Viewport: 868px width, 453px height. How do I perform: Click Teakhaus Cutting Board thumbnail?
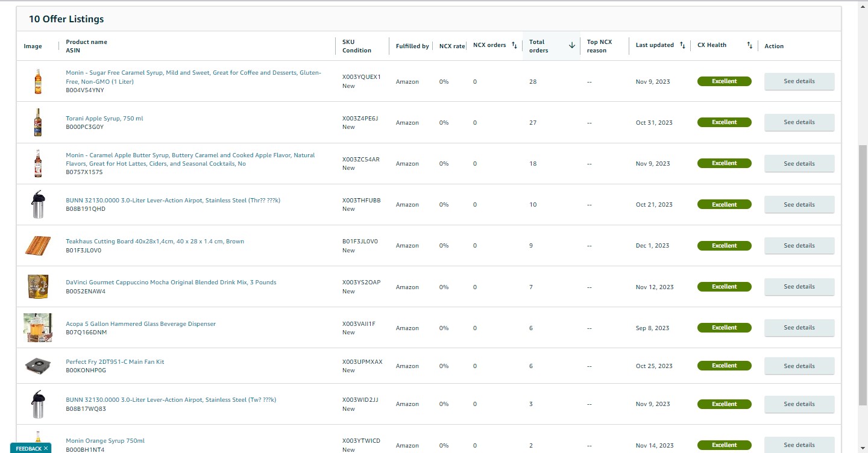[37, 246]
